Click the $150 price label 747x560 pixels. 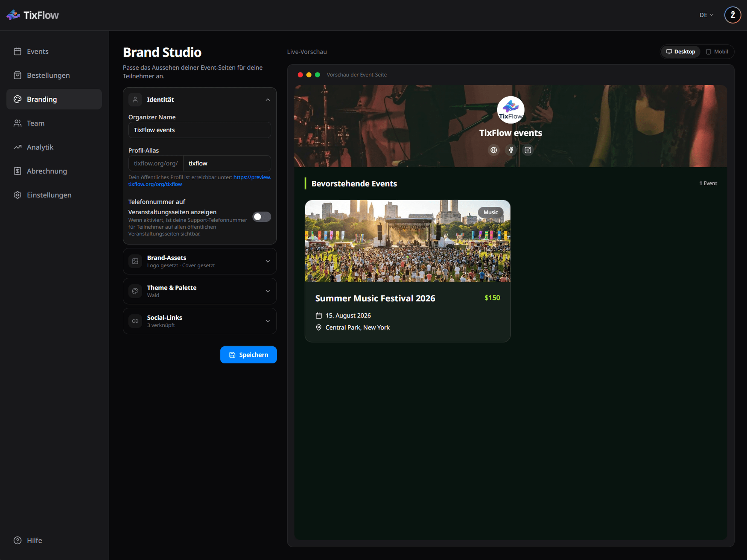pos(492,298)
